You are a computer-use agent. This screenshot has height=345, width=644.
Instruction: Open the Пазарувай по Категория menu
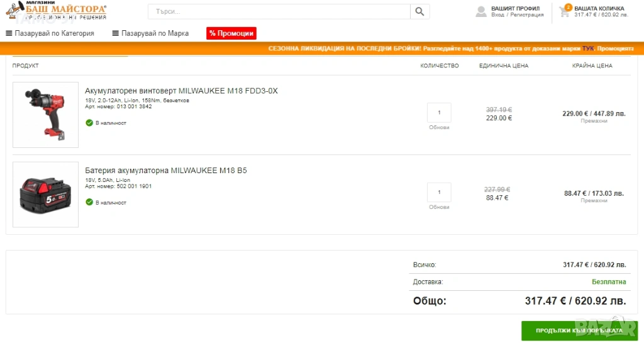coord(50,33)
